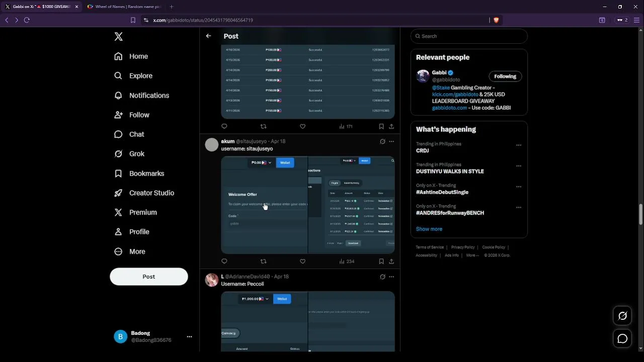Open AdrianneDavid40's profile avatar
The image size is (644, 362).
coord(212,280)
